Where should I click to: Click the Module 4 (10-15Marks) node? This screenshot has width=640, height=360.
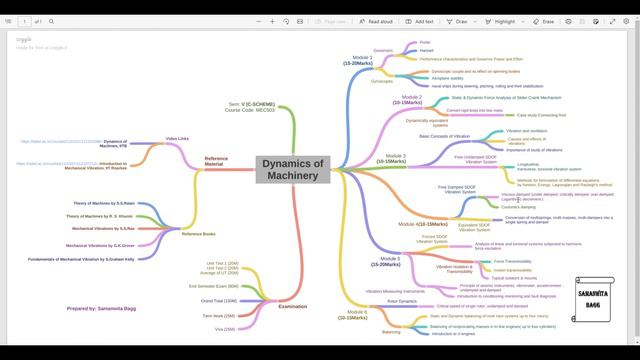[x=422, y=224]
